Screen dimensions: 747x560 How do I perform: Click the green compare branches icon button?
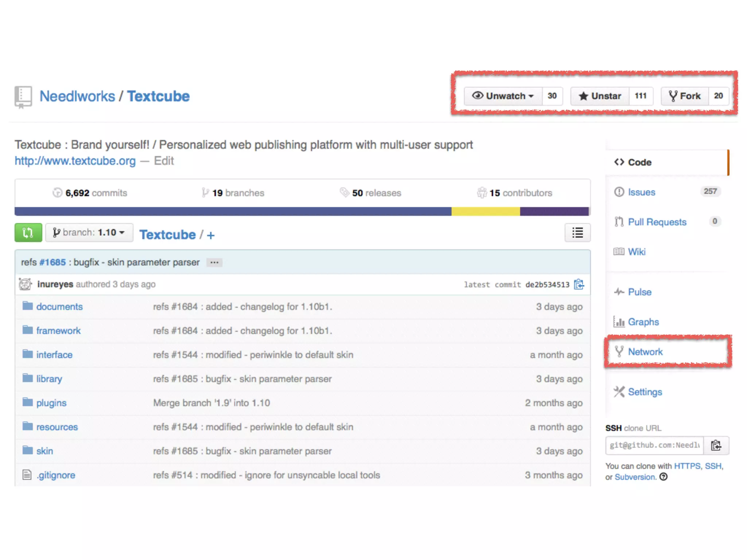(x=28, y=233)
